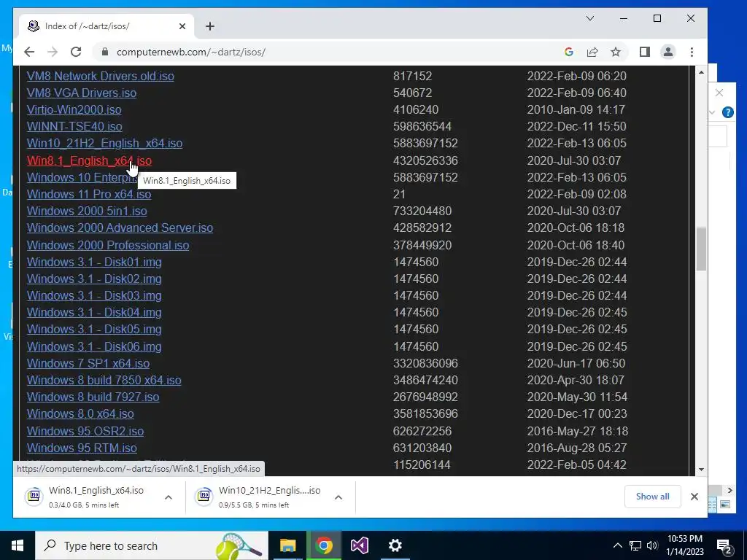Download VM8 Network Drivers.old.iso
Screen dimensions: 747x560
101,76
